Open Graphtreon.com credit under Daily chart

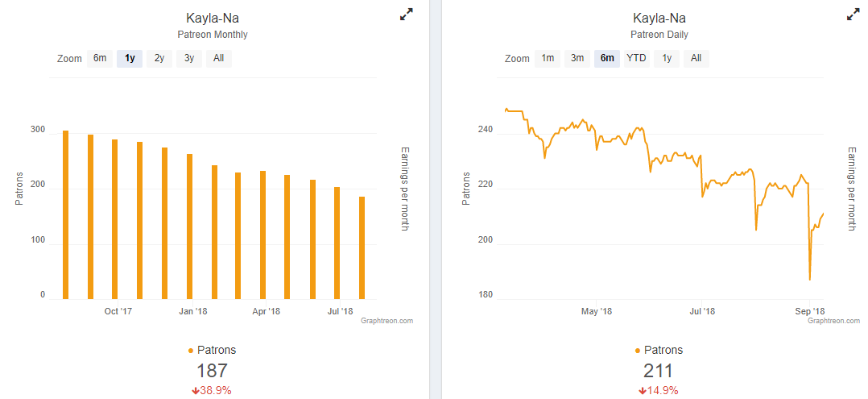(833, 321)
